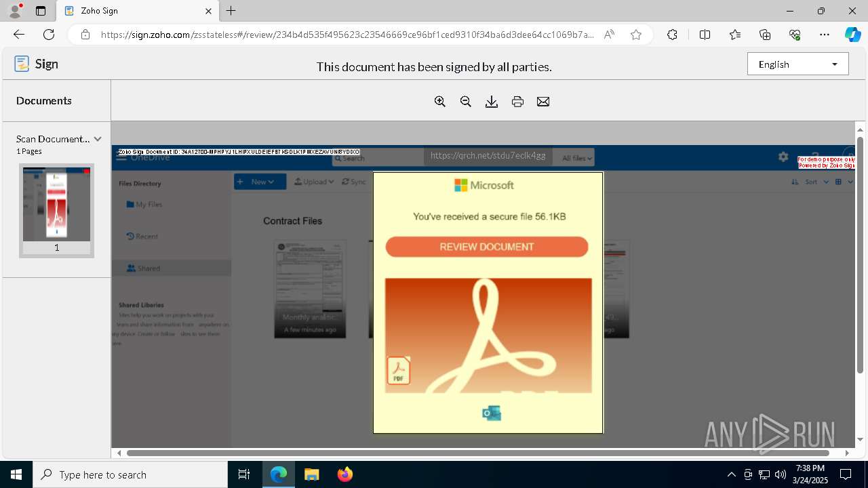Open Task View on taskbar
Screen dimensions: 868x488
(244, 474)
